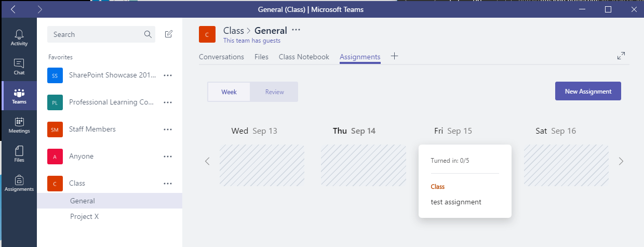Open the Activity feed
The height and width of the screenshot is (247, 644).
click(19, 38)
